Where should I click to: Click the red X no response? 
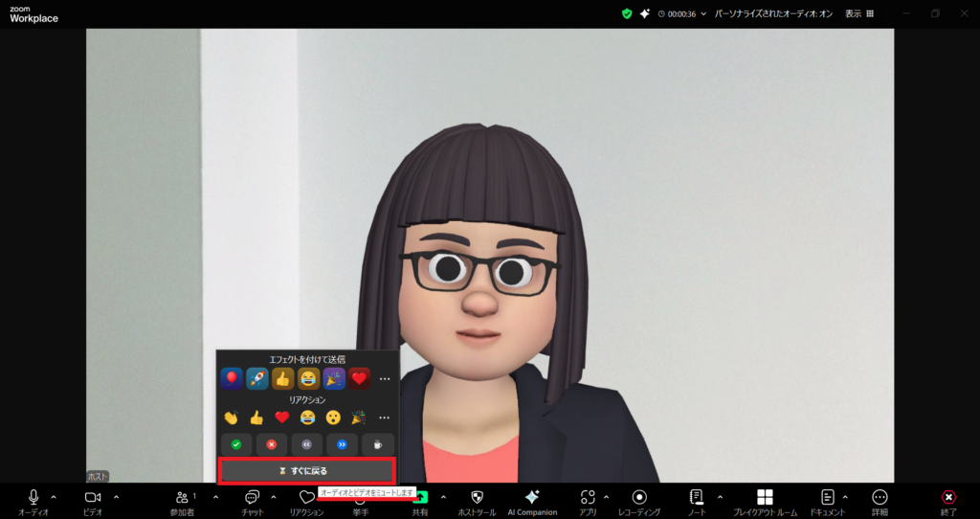click(x=270, y=444)
